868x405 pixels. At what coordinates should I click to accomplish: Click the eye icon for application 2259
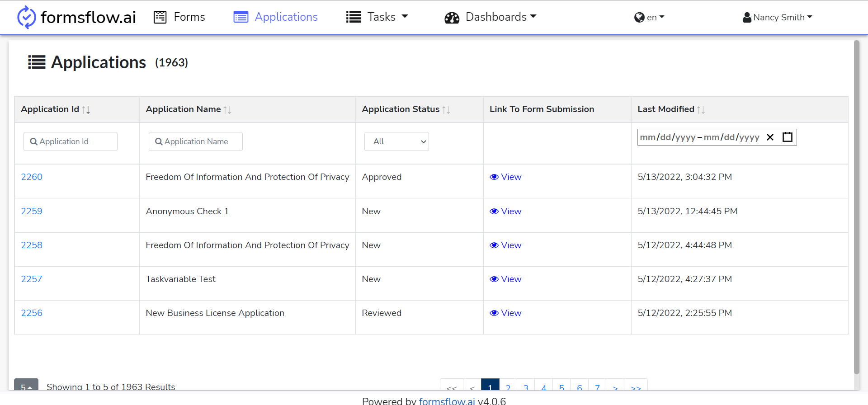click(x=494, y=212)
